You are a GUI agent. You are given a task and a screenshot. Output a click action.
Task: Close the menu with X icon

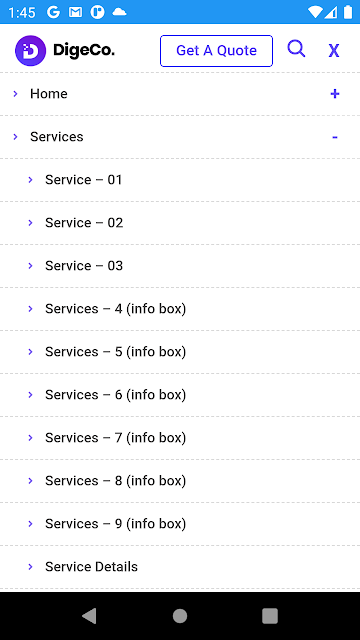[334, 50]
